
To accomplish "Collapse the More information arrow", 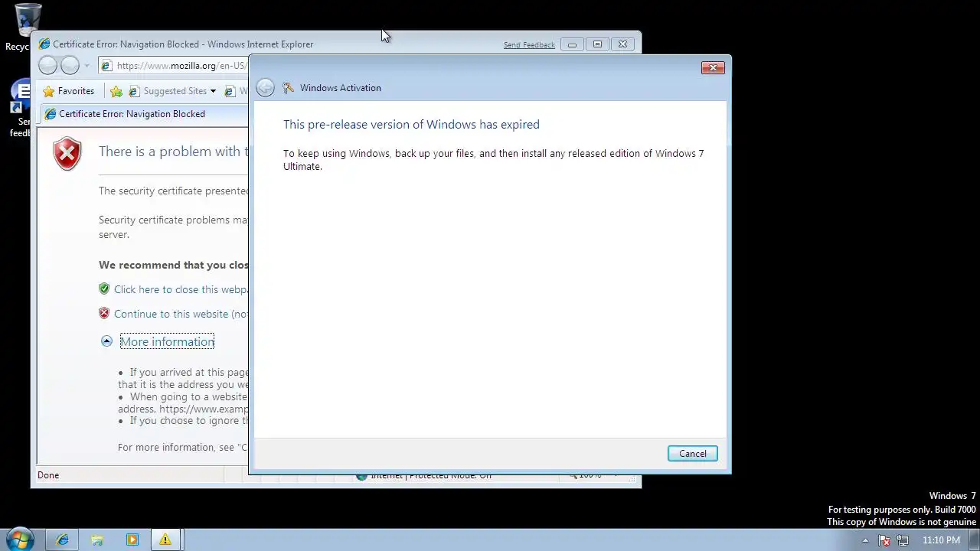I will tap(106, 341).
